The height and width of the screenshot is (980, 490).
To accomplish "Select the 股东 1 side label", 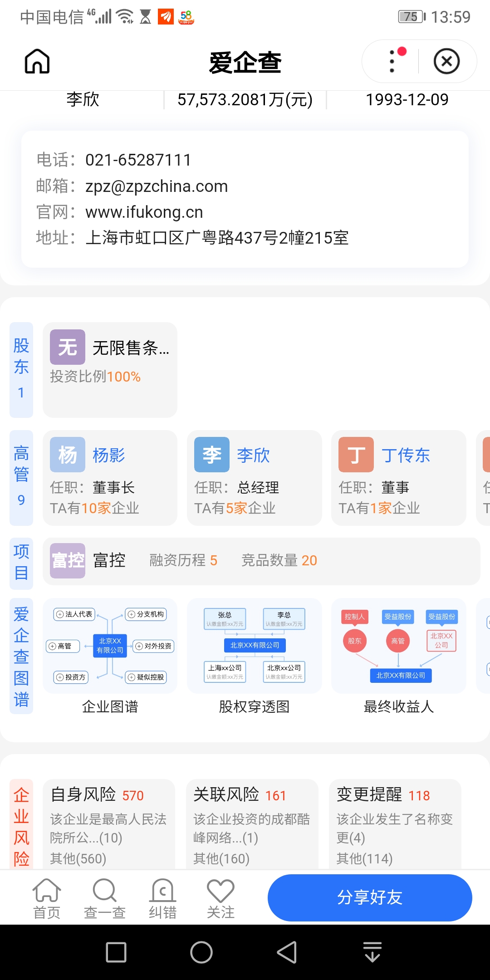I will click(x=21, y=370).
